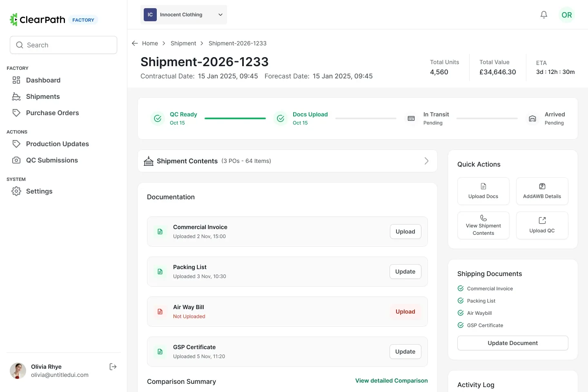Click the ClearPath logo
This screenshot has width=588, height=392.
pyautogui.click(x=38, y=20)
